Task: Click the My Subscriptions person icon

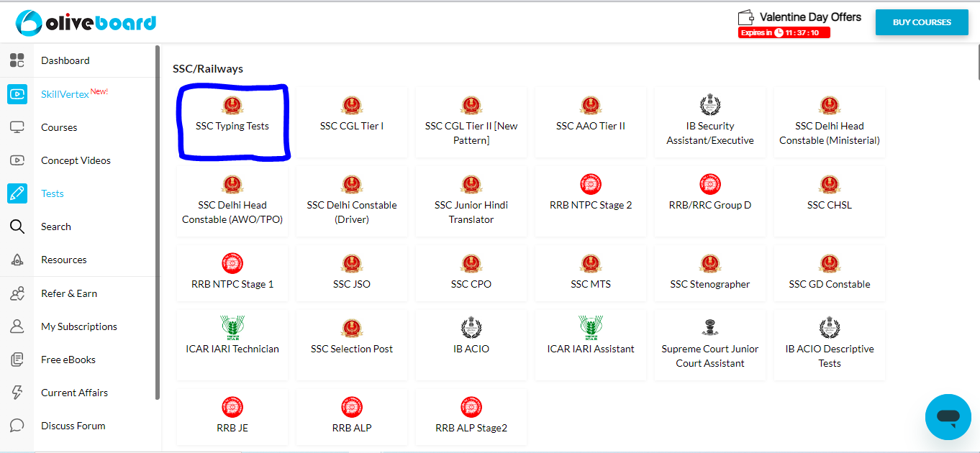Action: pos(17,326)
